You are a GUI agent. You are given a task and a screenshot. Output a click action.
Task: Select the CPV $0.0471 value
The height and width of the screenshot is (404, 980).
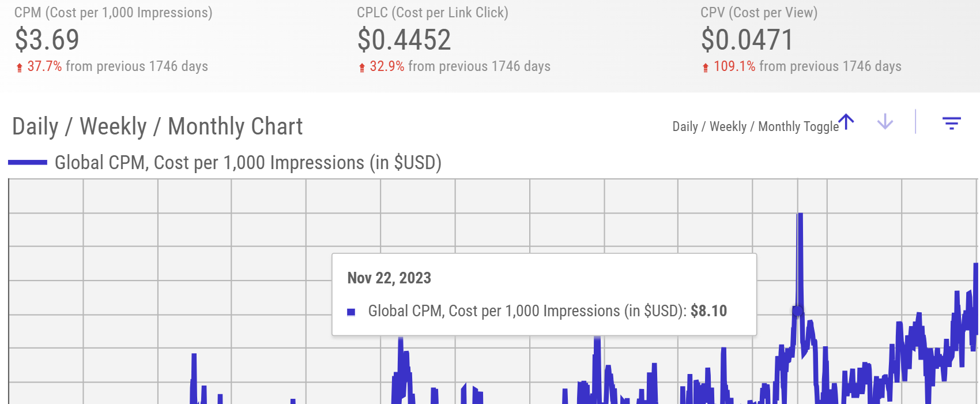point(747,40)
